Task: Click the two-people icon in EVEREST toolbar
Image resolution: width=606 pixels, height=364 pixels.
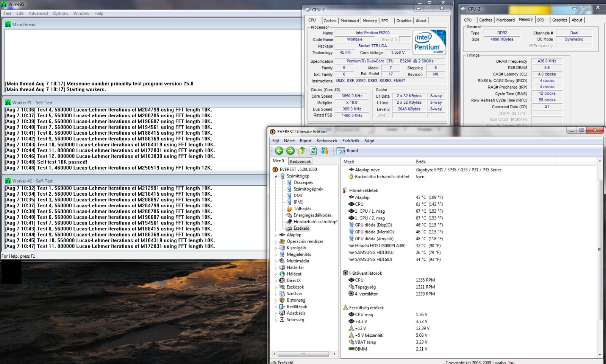Action: tap(325, 151)
